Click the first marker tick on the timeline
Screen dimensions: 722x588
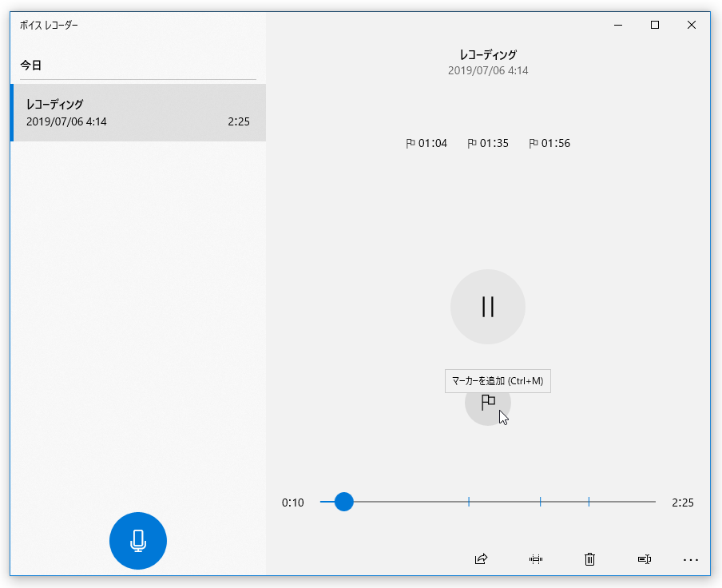[469, 502]
